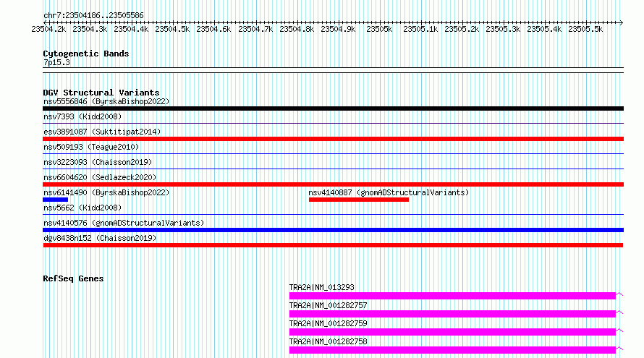Open nsv7393 (Kidd2008) variant label

pyautogui.click(x=82, y=116)
